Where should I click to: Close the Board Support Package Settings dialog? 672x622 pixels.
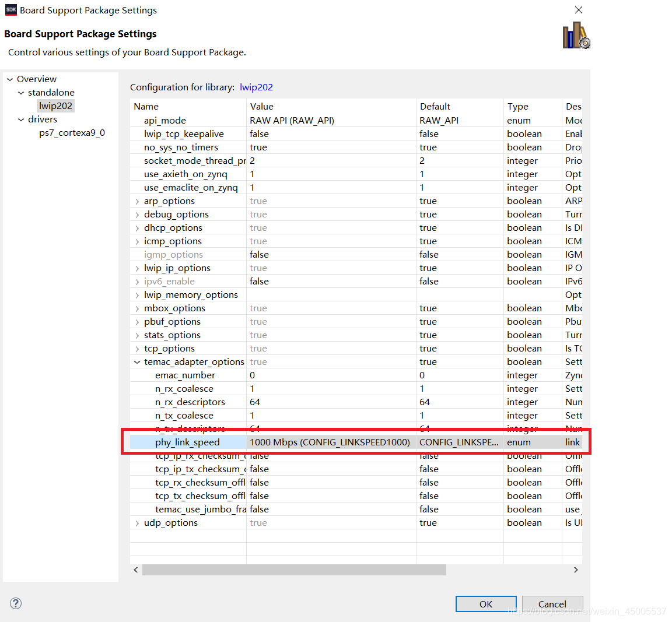click(579, 10)
